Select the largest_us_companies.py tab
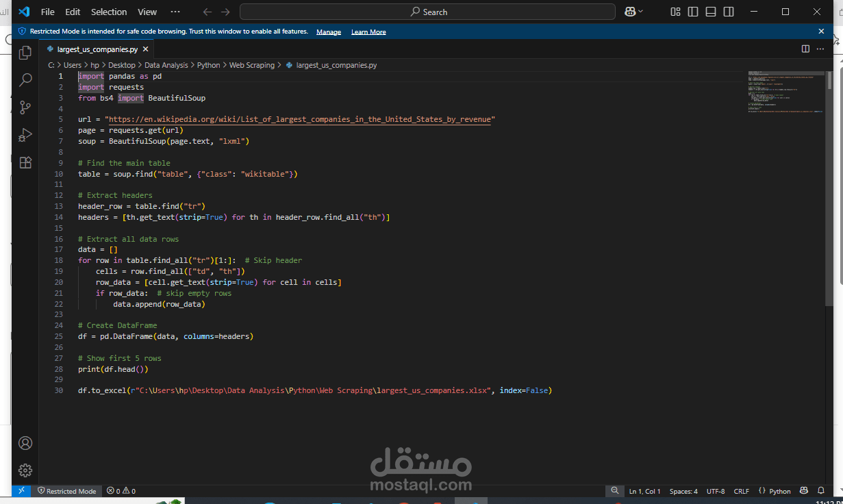This screenshot has width=843, height=504. (x=97, y=49)
